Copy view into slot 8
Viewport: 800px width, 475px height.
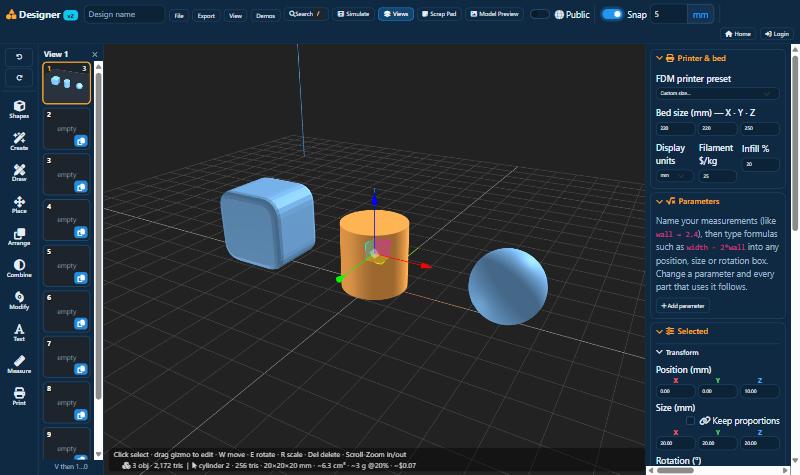[81, 415]
